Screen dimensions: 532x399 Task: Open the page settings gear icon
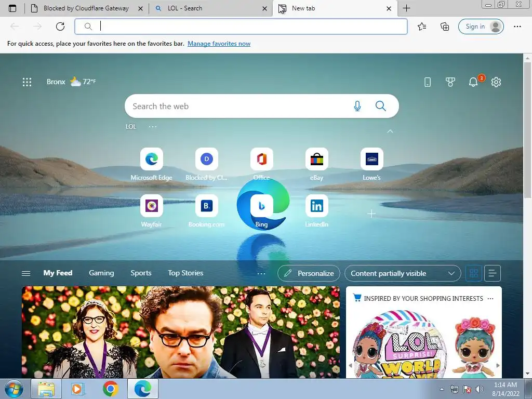point(496,82)
